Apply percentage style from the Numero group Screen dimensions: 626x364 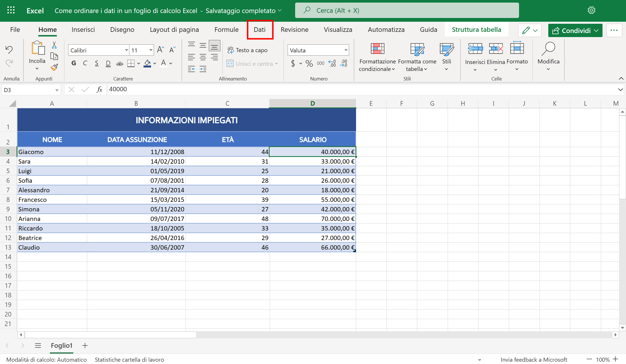pyautogui.click(x=309, y=63)
